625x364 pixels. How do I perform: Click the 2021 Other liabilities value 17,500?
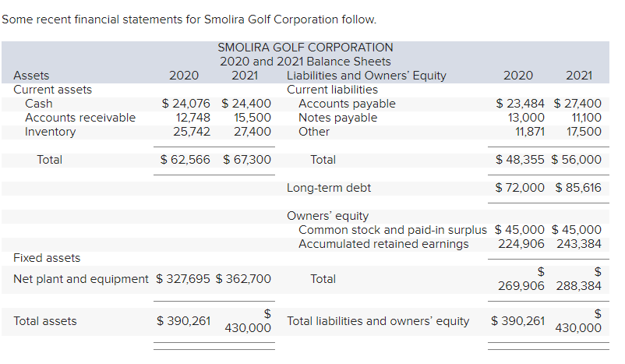(584, 132)
